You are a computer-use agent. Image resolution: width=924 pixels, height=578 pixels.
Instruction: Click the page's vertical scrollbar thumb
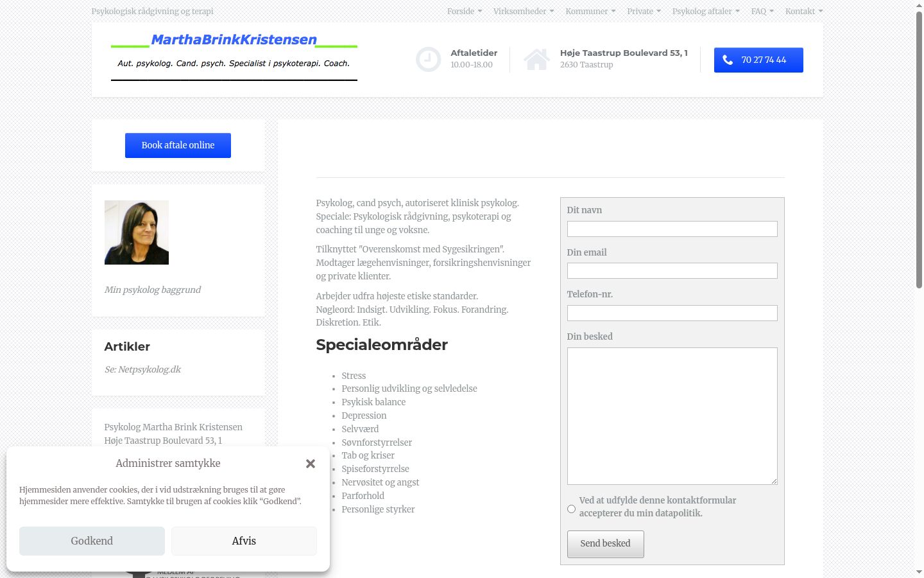[x=919, y=150]
